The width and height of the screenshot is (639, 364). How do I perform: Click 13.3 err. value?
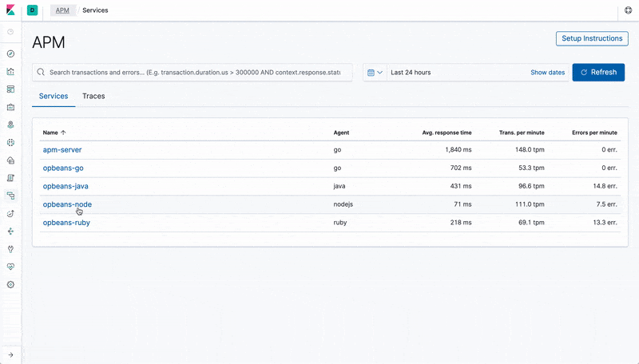point(605,223)
